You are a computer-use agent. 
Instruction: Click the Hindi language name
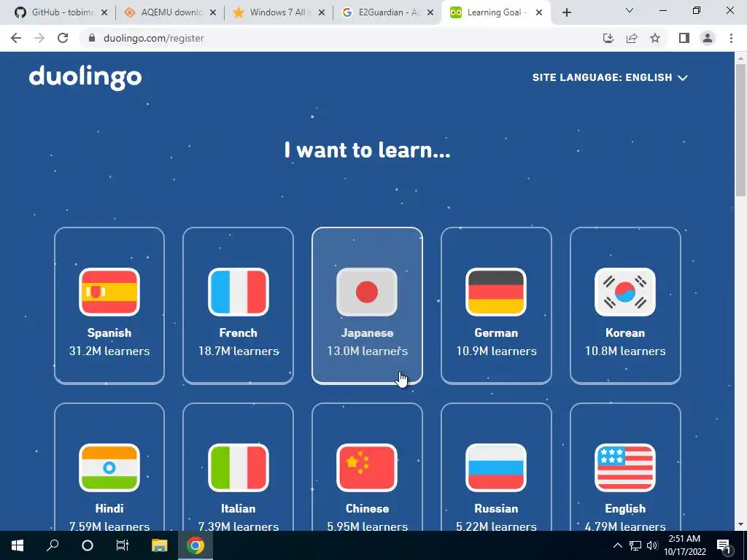tap(109, 508)
